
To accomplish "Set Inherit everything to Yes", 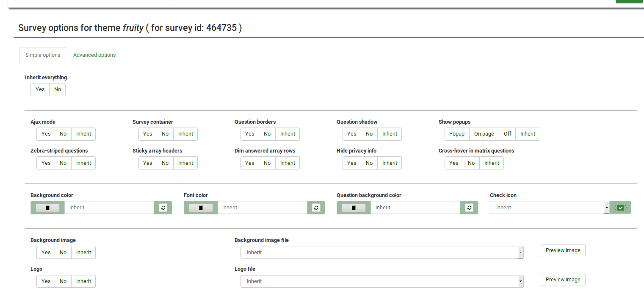I will click(40, 89).
